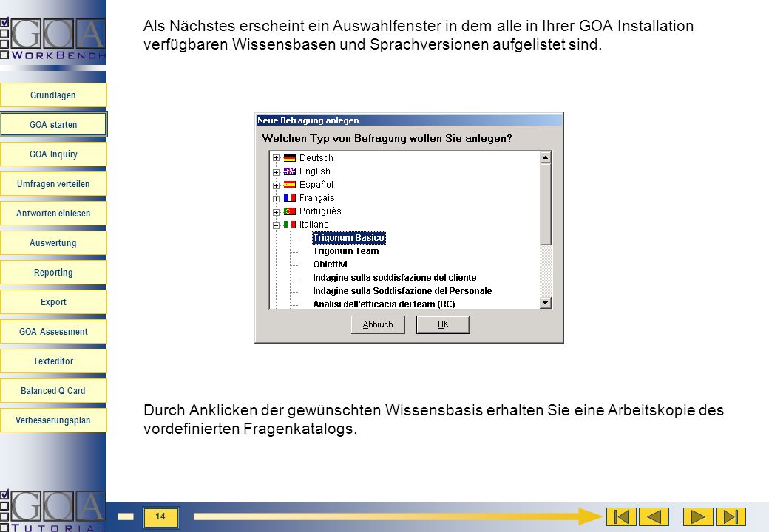Go to the previous slide arrow

pos(654,516)
